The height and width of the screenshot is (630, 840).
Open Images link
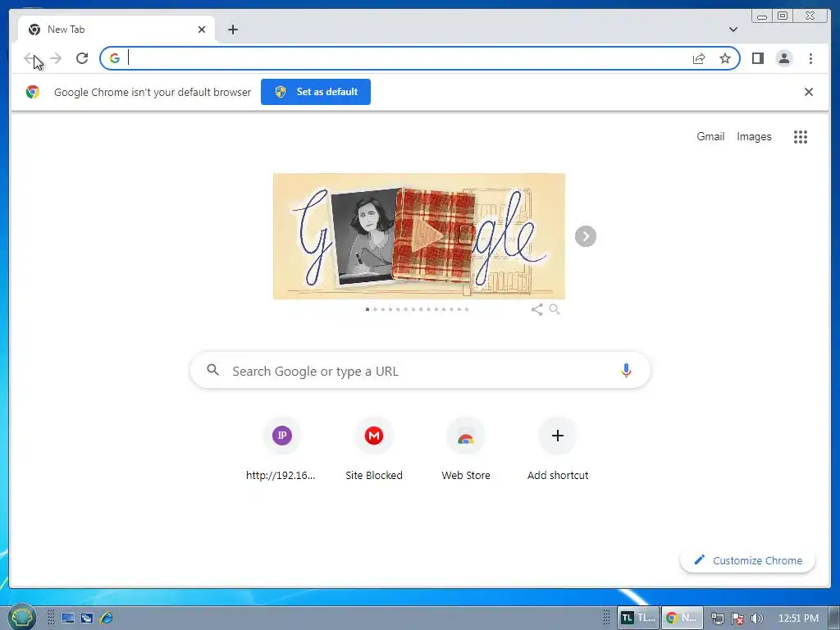tap(754, 137)
